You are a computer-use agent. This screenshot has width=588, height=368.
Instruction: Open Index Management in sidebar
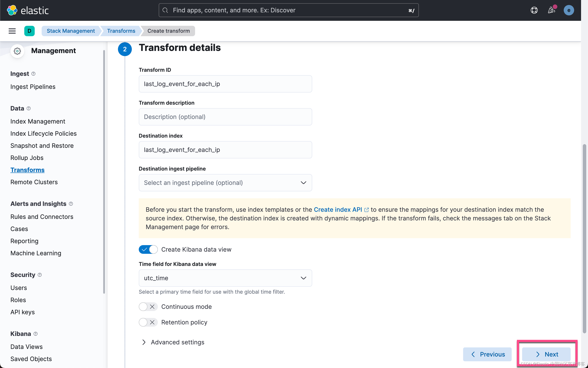tap(38, 121)
